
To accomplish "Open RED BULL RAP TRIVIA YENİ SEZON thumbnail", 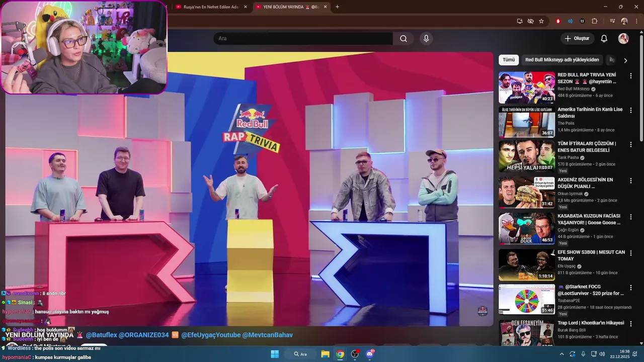I will (x=527, y=87).
